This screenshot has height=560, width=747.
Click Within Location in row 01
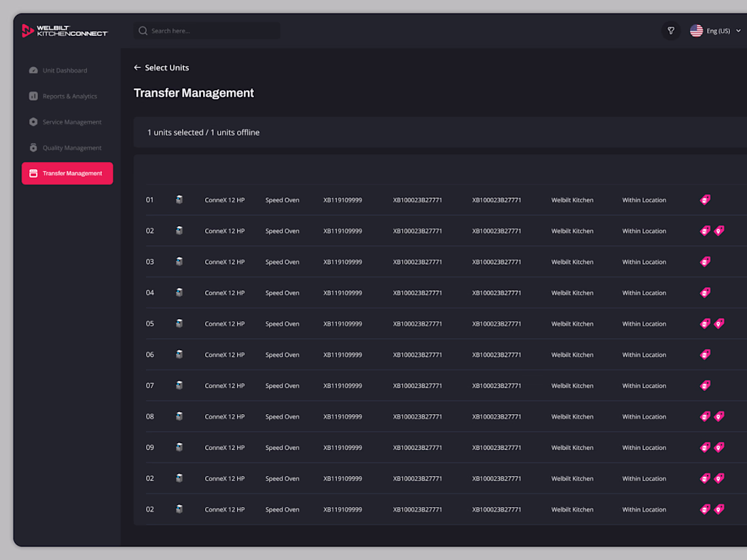[644, 200]
